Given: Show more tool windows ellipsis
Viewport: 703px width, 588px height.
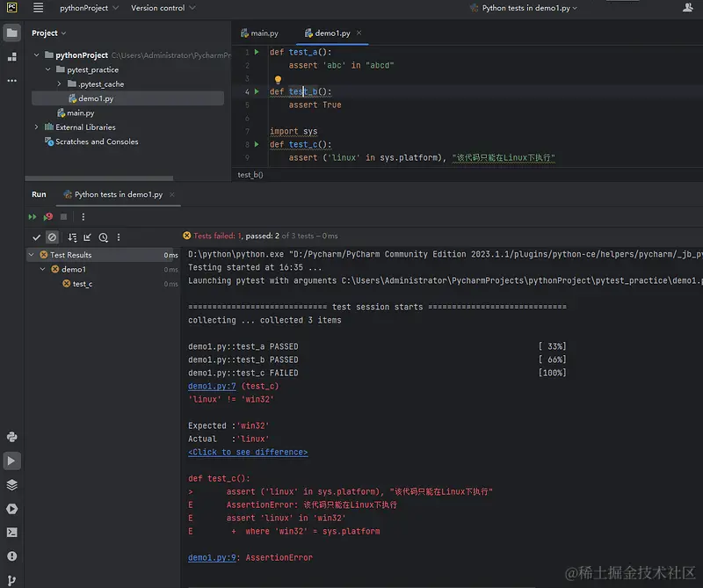Looking at the screenshot, I should (12, 81).
